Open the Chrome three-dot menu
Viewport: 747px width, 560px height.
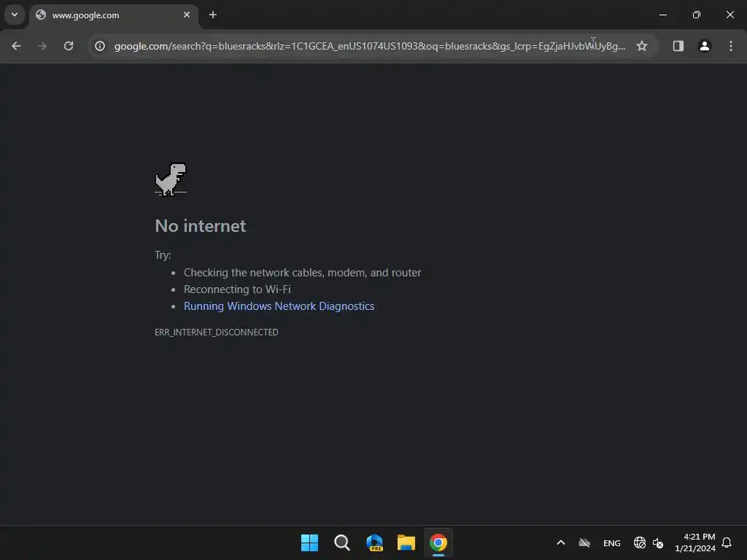pyautogui.click(x=731, y=46)
